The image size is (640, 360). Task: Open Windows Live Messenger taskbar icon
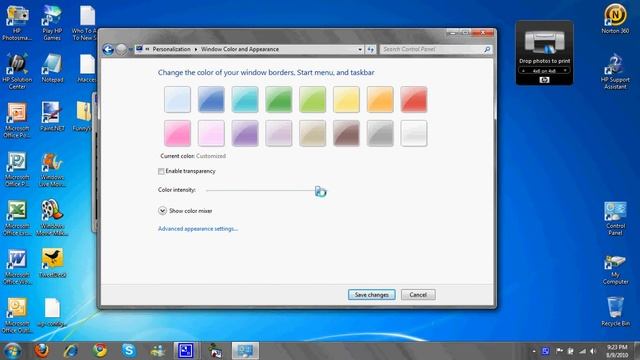158,351
